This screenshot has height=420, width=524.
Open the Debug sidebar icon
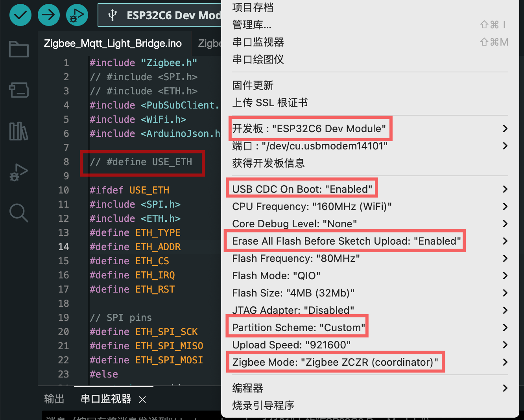[19, 172]
